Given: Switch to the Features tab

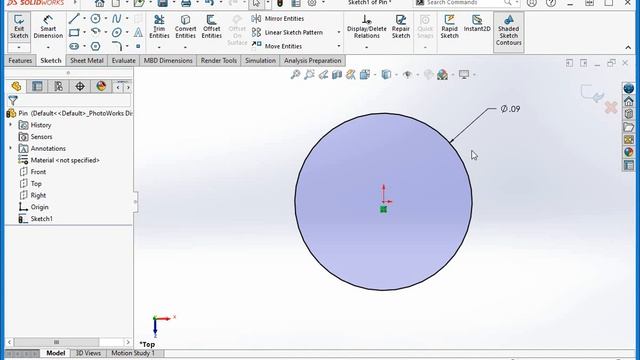Looking at the screenshot, I should 20,60.
